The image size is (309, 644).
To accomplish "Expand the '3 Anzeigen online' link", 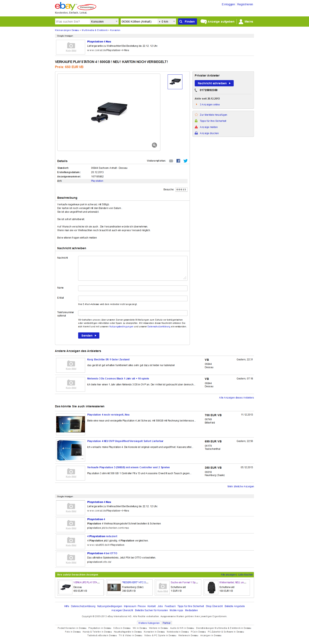I will coord(209,105).
